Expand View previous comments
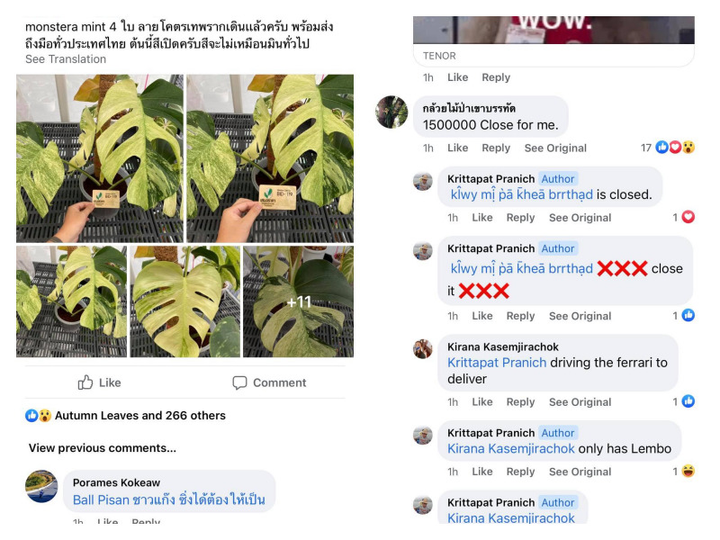The image size is (720, 540). 102,448
